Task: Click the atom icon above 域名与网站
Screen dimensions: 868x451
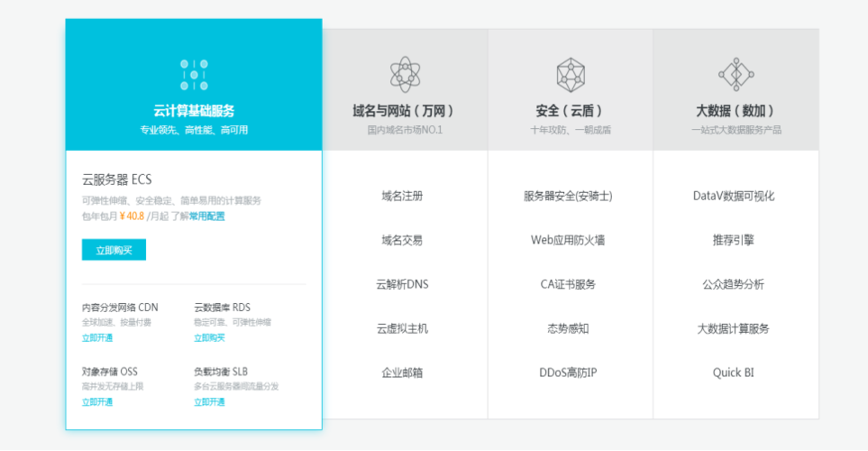Action: [x=406, y=74]
